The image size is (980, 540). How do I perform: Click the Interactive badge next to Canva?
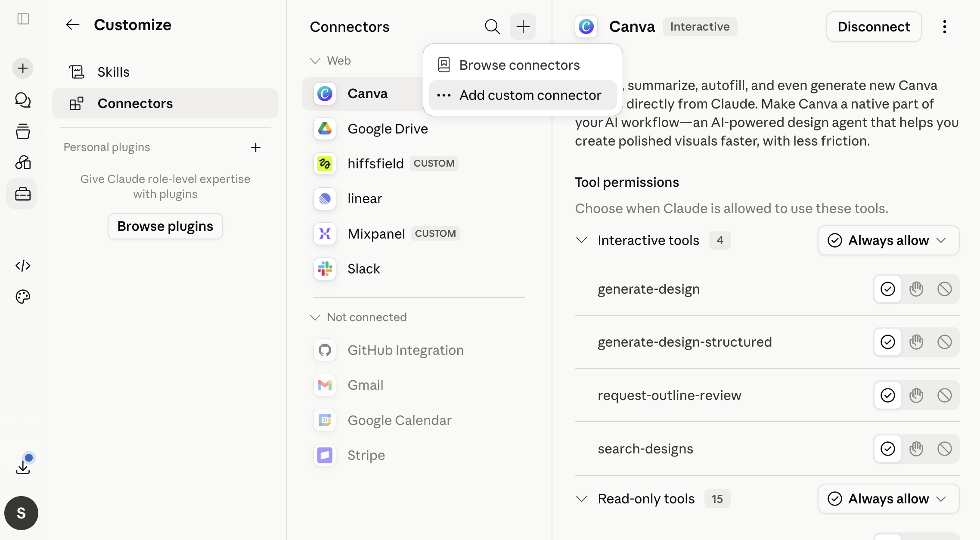(x=700, y=27)
